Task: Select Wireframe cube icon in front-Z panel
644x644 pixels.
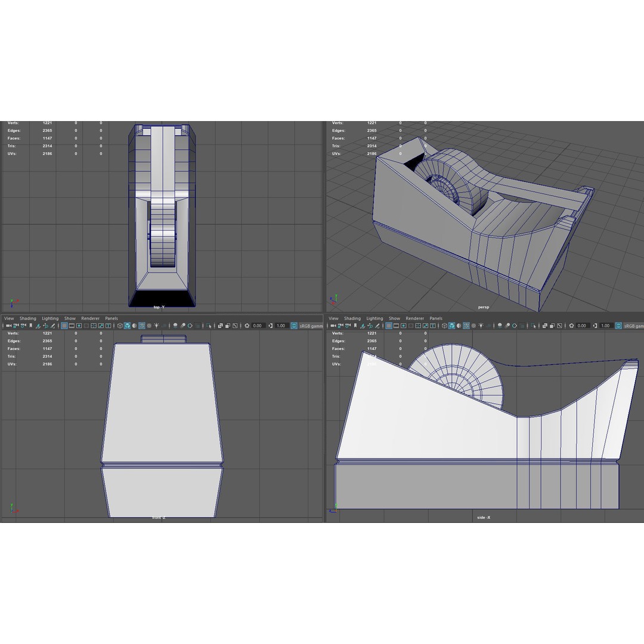Action: (x=120, y=326)
